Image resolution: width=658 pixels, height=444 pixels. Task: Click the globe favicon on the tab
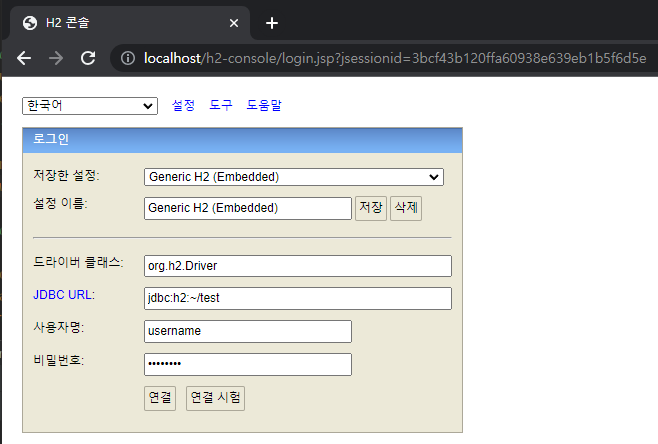[30, 23]
